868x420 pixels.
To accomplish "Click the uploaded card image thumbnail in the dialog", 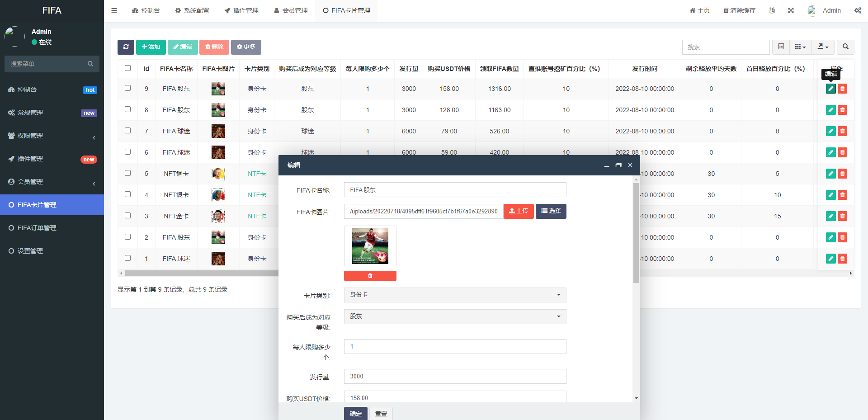I will (370, 246).
